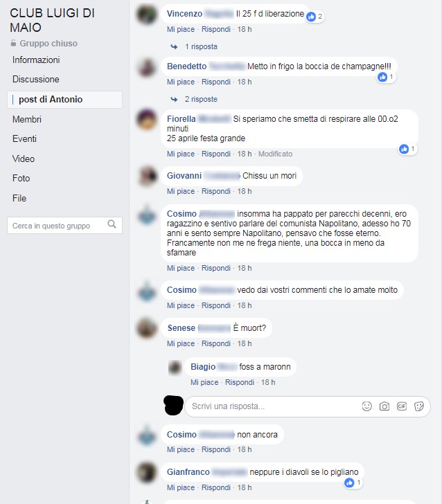View like reaction on Fiorella's comment

pos(407,149)
